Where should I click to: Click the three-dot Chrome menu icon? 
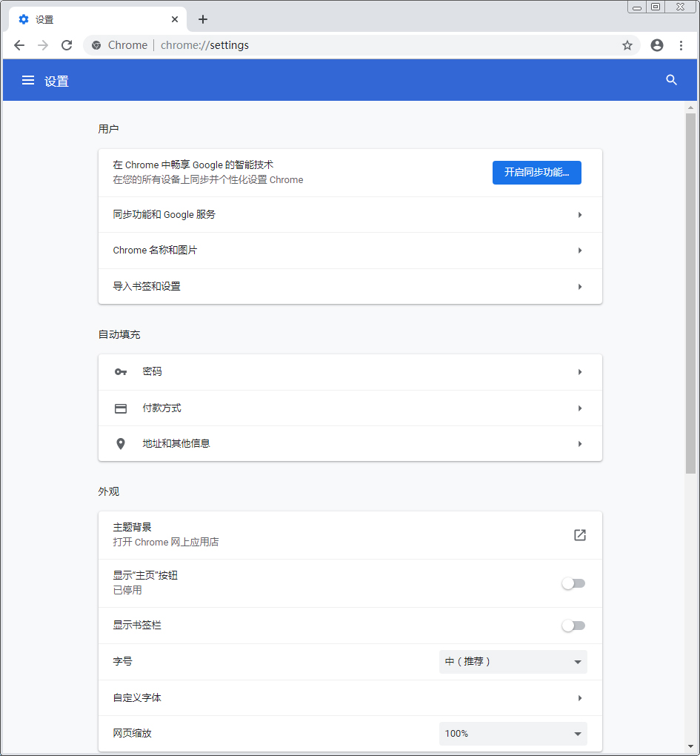[x=681, y=45]
